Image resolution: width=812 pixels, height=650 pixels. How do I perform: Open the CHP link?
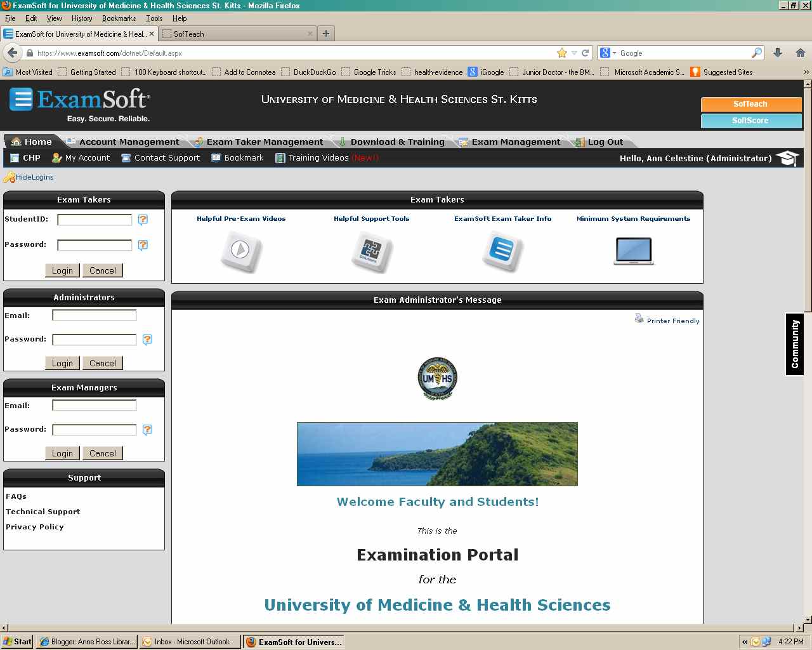pyautogui.click(x=25, y=158)
